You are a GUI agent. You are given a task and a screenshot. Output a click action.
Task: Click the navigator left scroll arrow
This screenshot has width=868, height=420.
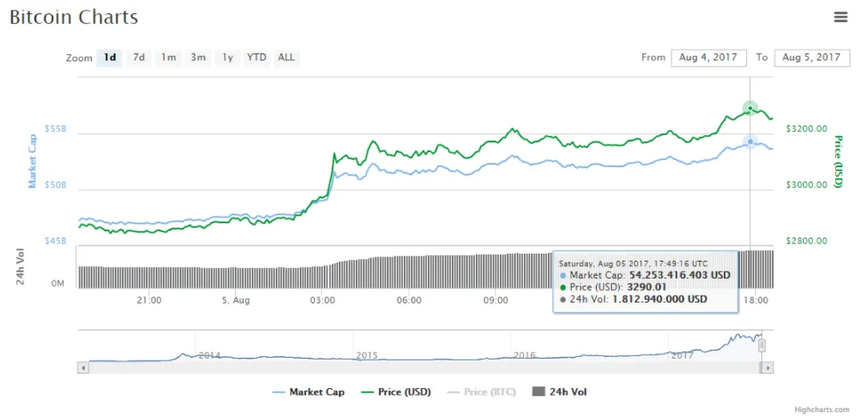tap(83, 367)
